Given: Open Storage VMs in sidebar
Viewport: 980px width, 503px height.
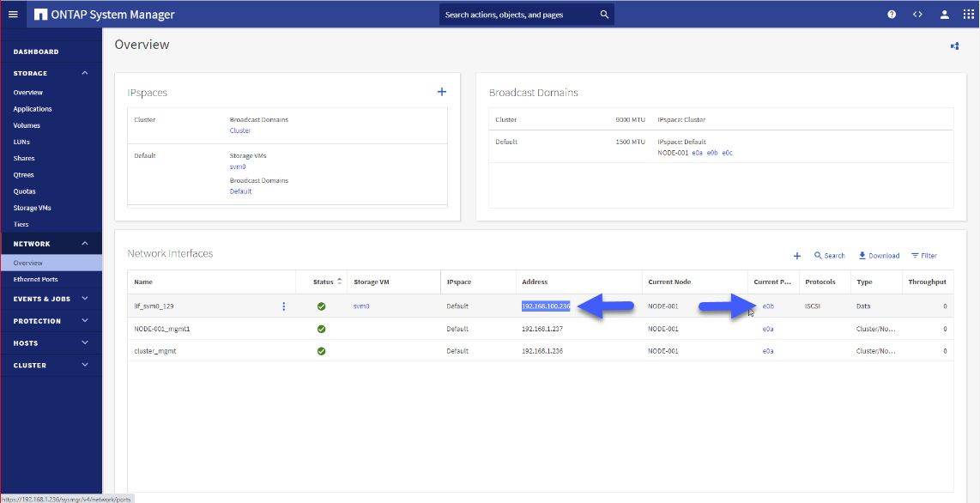Looking at the screenshot, I should point(33,208).
